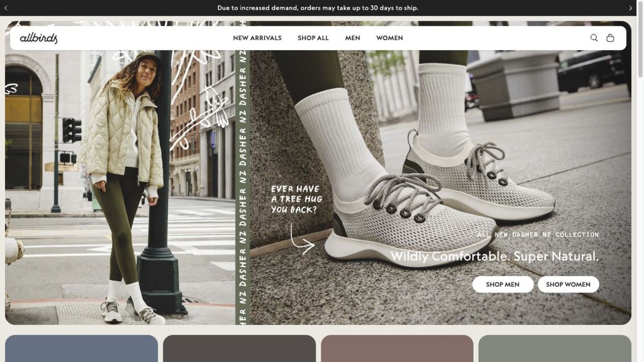Viewport: 644px width, 362px height.
Task: Go to homepage via allbirds logo
Action: coord(39,38)
